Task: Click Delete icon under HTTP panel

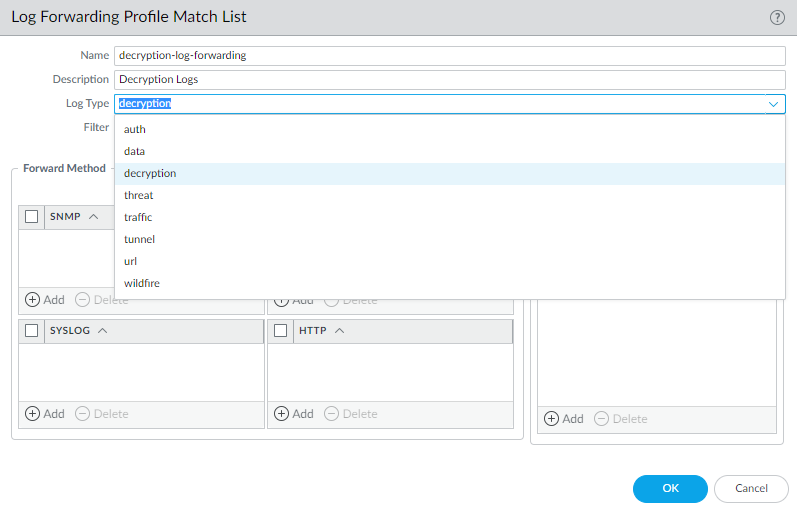Action: [x=332, y=414]
